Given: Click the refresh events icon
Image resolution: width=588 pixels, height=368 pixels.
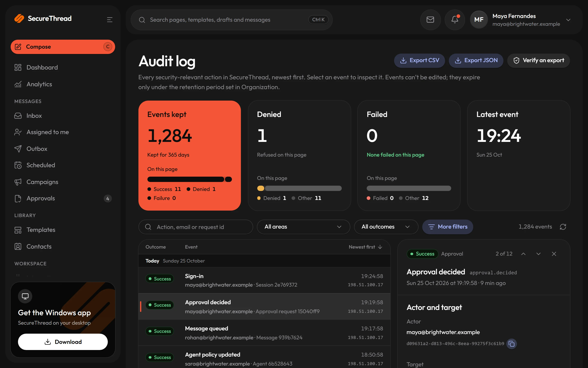Looking at the screenshot, I should (563, 227).
